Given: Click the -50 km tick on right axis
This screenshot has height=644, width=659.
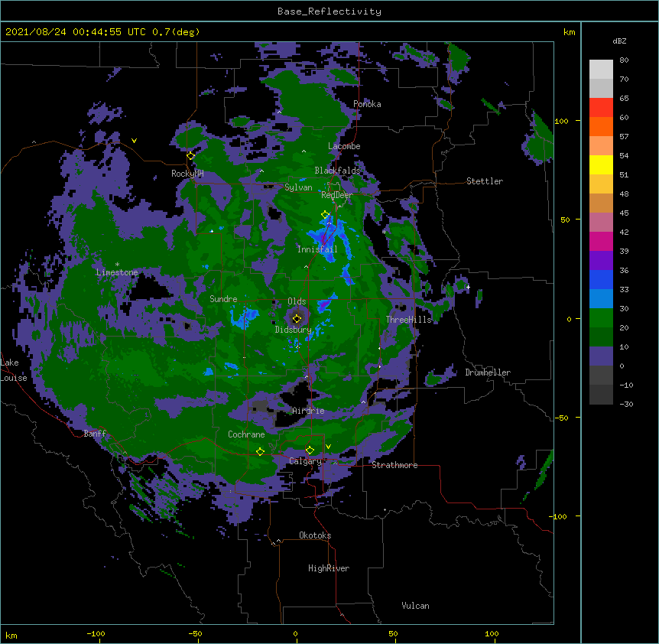Looking at the screenshot, I should pos(561,418).
